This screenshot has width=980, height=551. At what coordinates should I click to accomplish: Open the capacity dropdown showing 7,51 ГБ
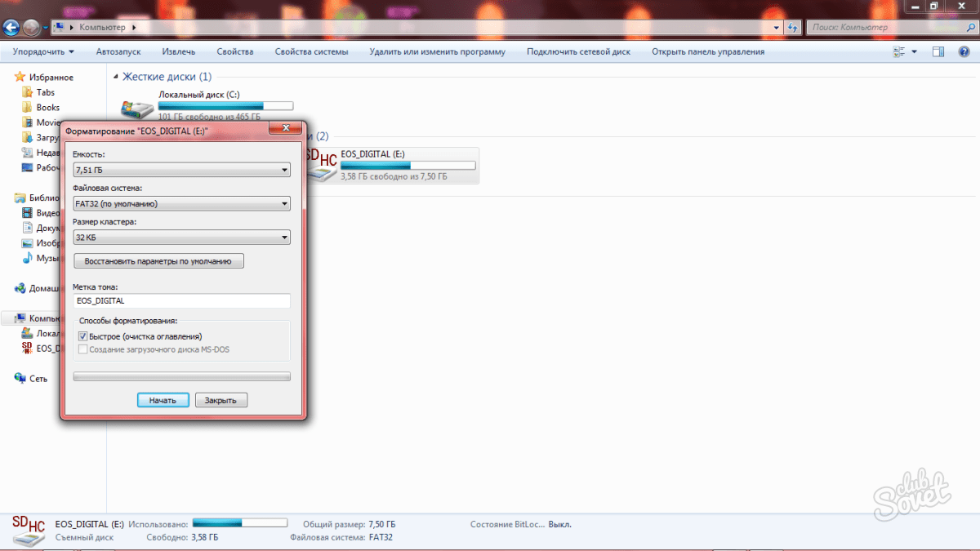pyautogui.click(x=181, y=171)
